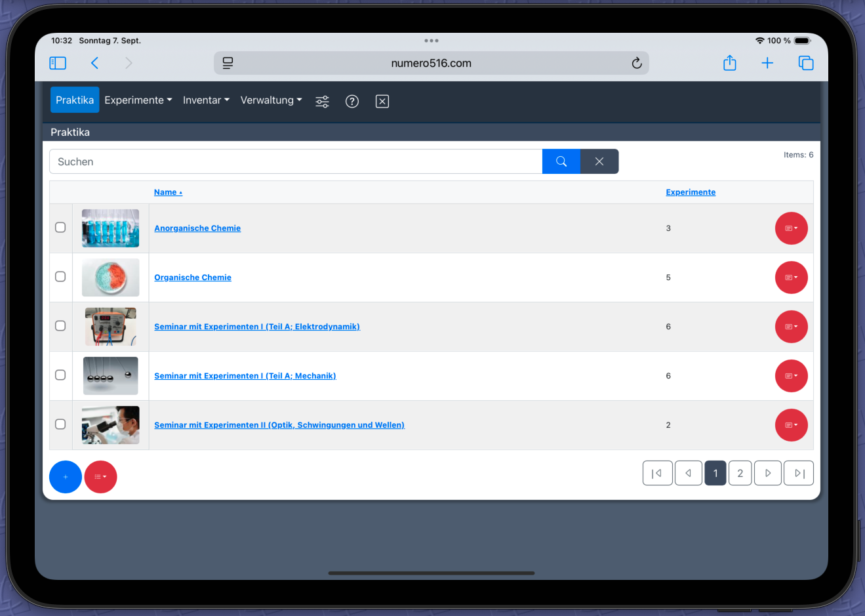Go to the last page of results
The image size is (865, 616).
pos(799,473)
